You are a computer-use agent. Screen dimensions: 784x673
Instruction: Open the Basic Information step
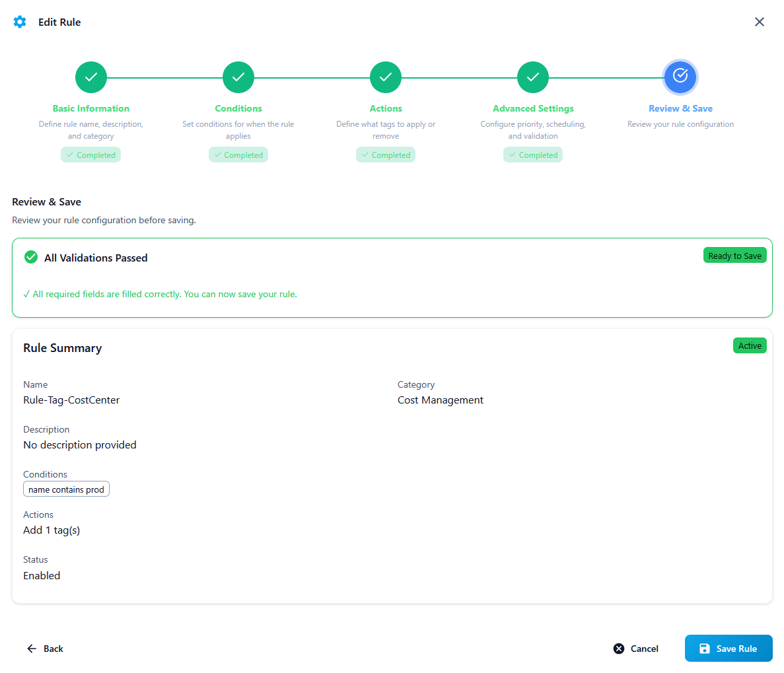point(90,108)
